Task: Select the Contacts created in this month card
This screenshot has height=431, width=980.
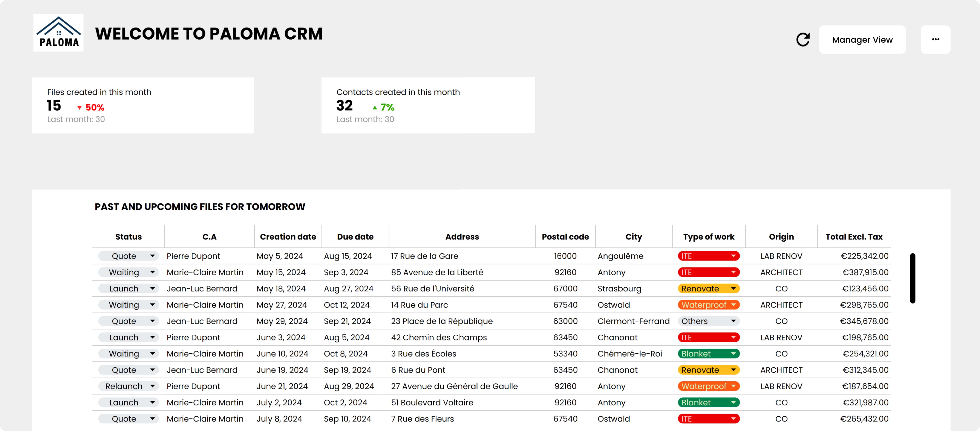Action: tap(428, 105)
